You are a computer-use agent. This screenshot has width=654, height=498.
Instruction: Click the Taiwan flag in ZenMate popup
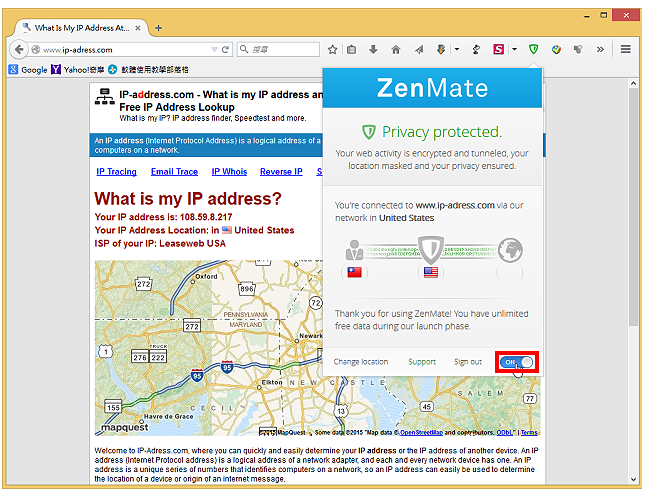[x=355, y=273]
